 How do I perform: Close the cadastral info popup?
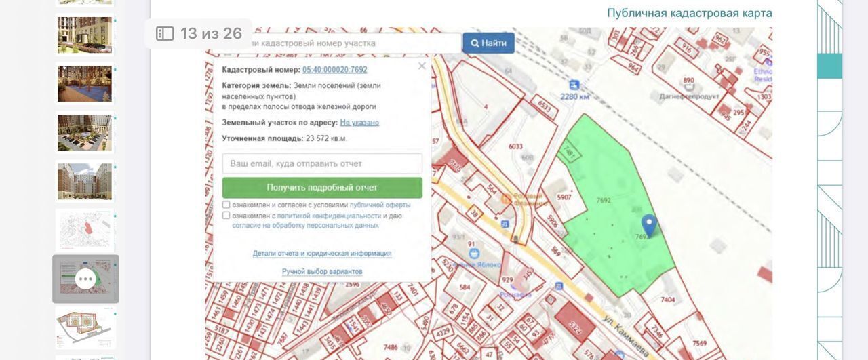(422, 66)
